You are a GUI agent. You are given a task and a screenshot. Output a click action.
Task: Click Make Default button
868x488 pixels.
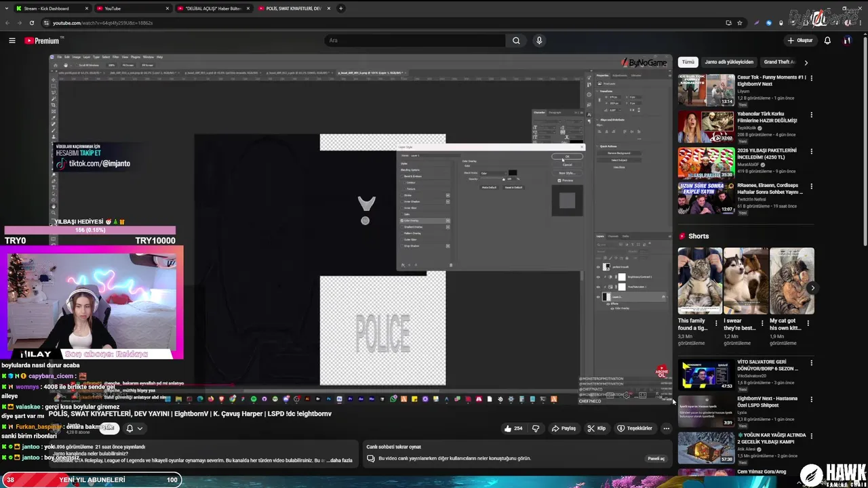click(x=489, y=188)
